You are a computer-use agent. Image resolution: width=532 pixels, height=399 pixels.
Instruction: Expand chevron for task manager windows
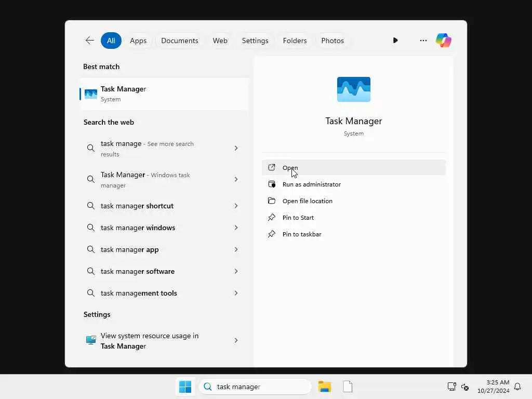pos(236,228)
